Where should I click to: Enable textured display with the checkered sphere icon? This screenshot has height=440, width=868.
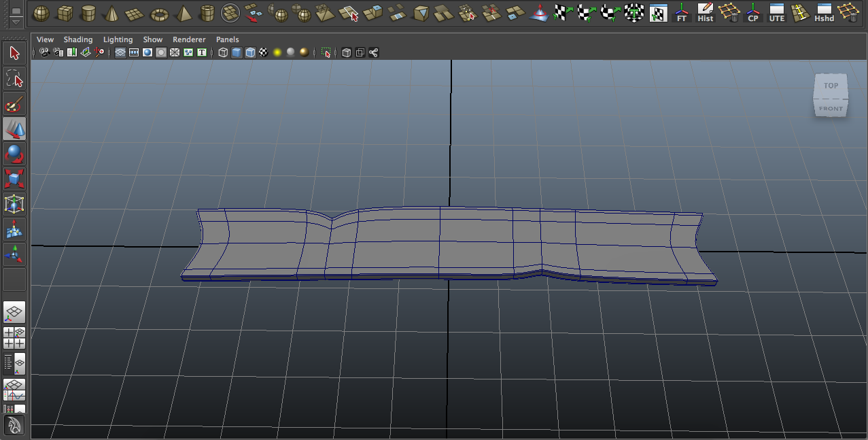(262, 52)
